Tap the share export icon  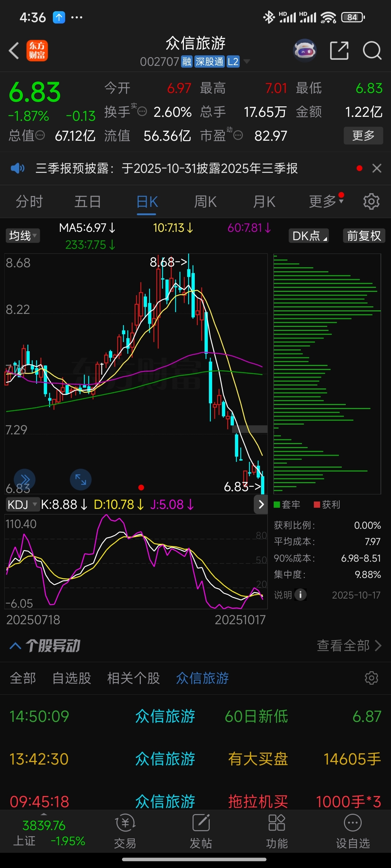(339, 51)
